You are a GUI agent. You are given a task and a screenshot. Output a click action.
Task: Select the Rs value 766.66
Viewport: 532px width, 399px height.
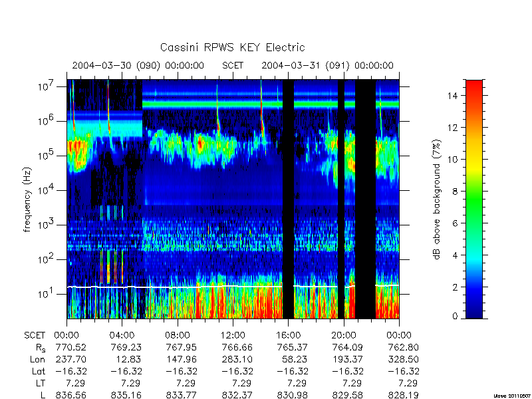(237, 347)
